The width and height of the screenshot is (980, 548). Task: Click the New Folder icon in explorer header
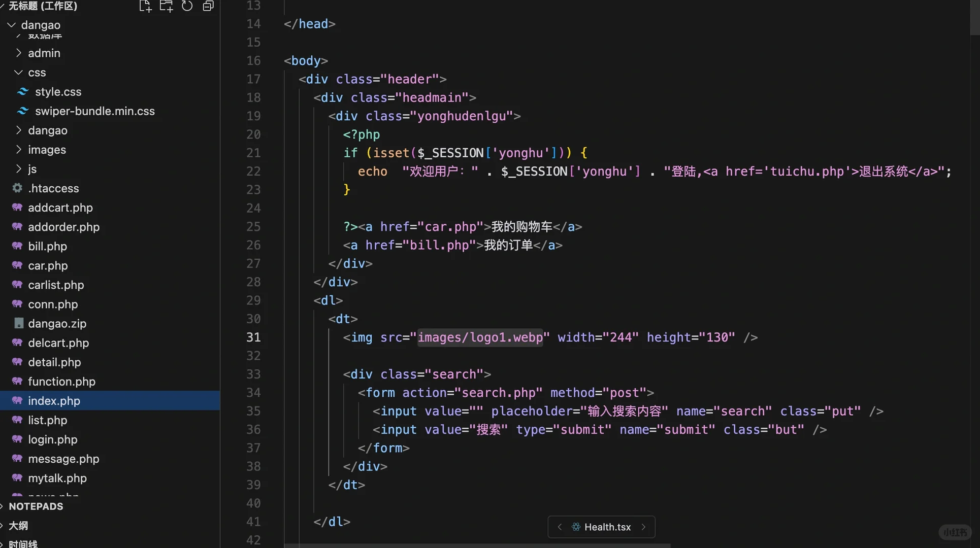(x=166, y=6)
